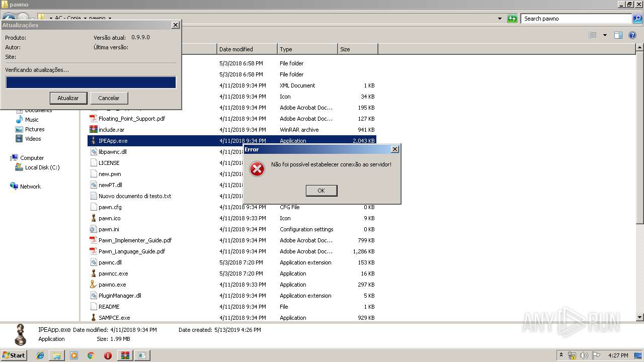644x362 pixels.
Task: Select the include.rar archive icon
Action: [93, 130]
